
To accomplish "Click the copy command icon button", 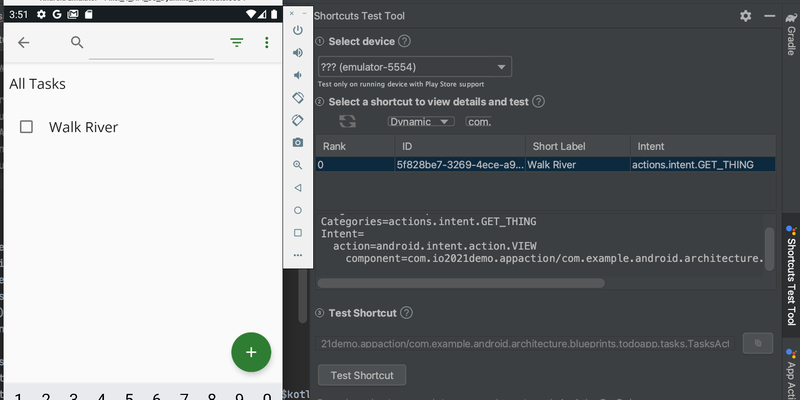I will [x=758, y=343].
